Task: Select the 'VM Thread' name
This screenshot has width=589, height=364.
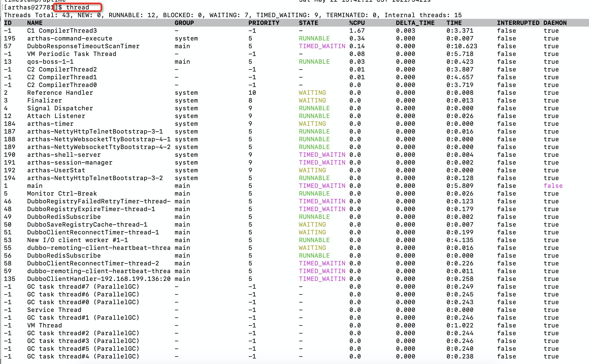Action: [x=44, y=325]
